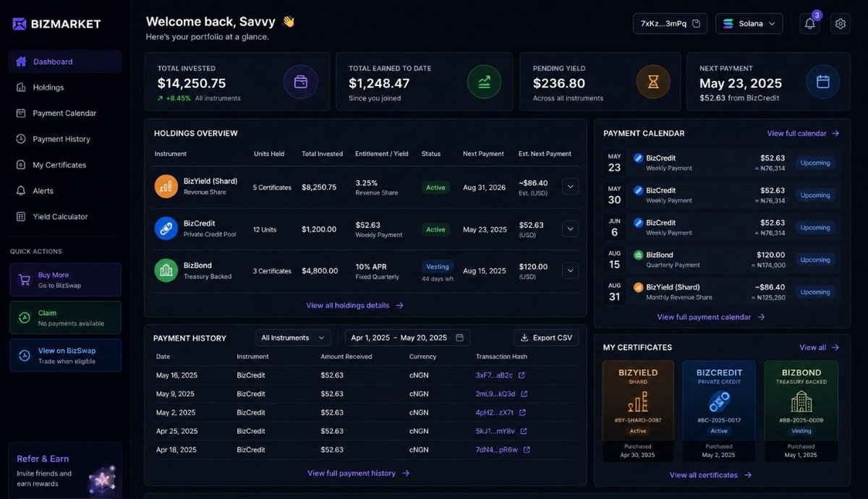Click the BizCredit instrument icon in holdings

[166, 229]
